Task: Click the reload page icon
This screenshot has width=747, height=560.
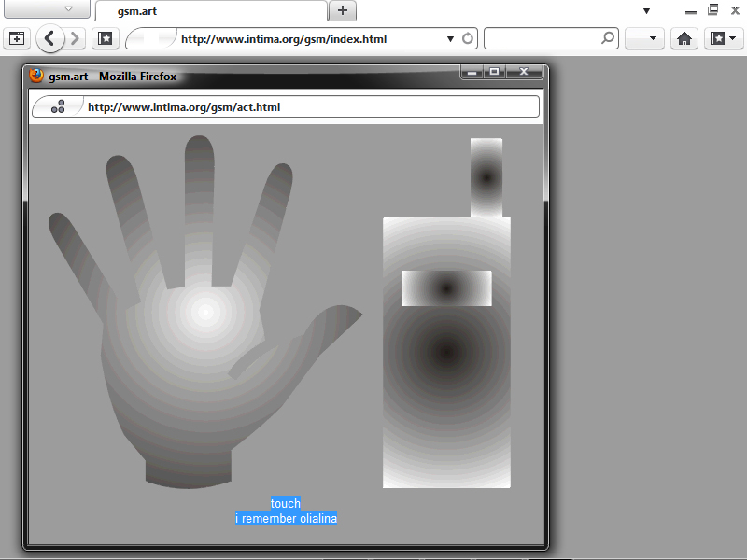Action: [468, 39]
